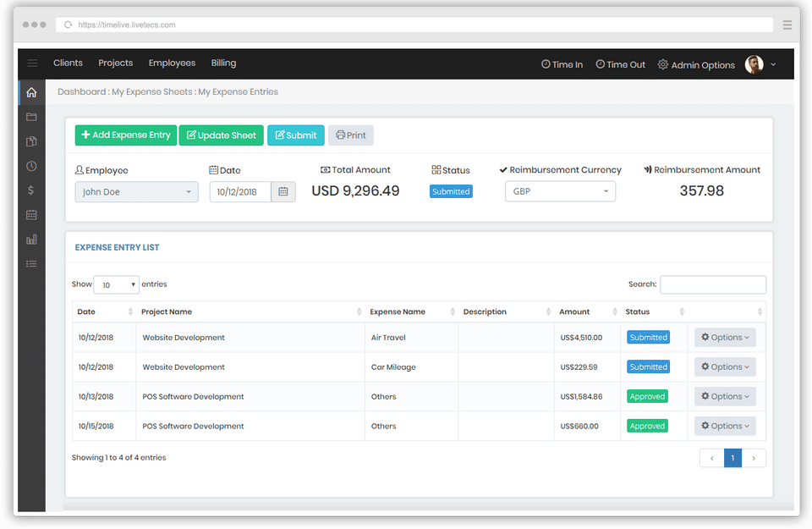Viewport: 812px width, 529px height.
Task: Click the US$4,510.00 amount cell
Action: [x=582, y=338]
